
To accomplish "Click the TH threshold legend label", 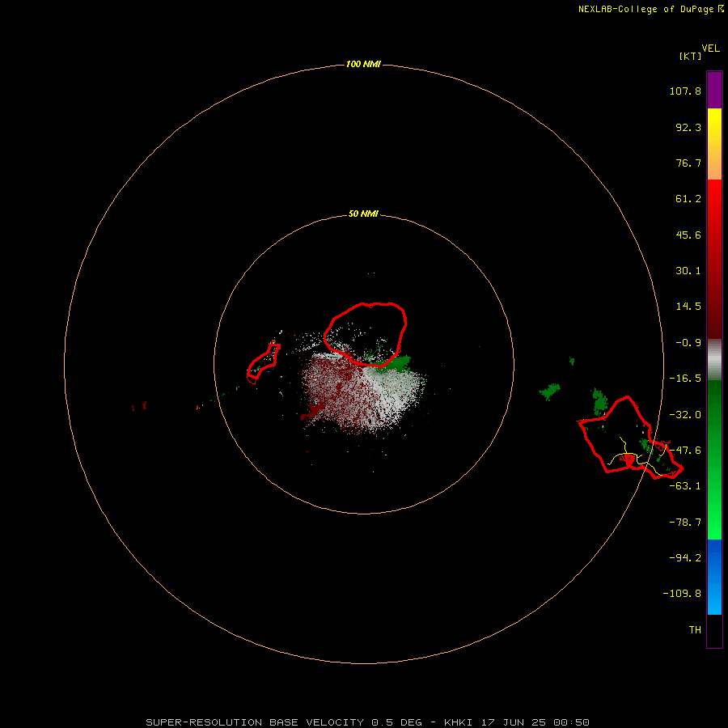I will point(695,630).
